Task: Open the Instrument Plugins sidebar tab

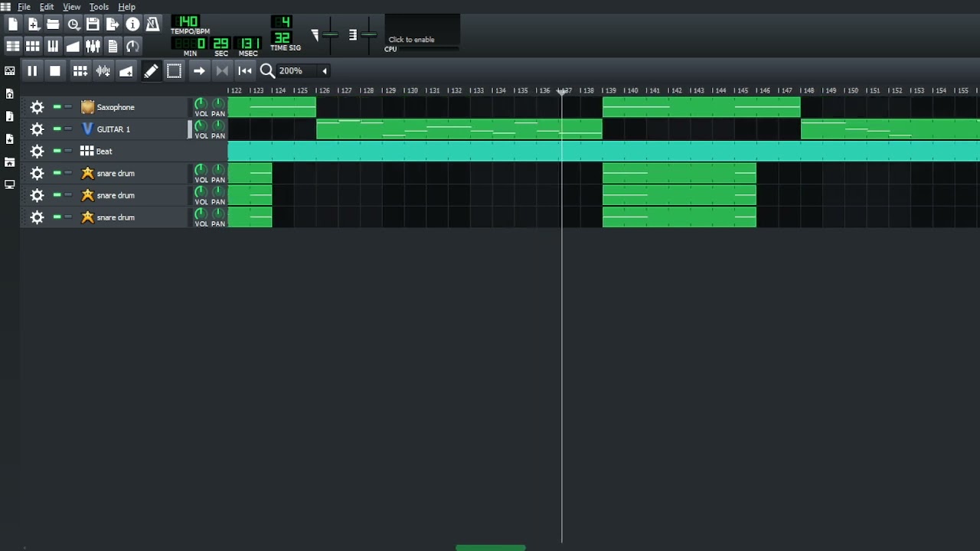Action: click(x=9, y=70)
